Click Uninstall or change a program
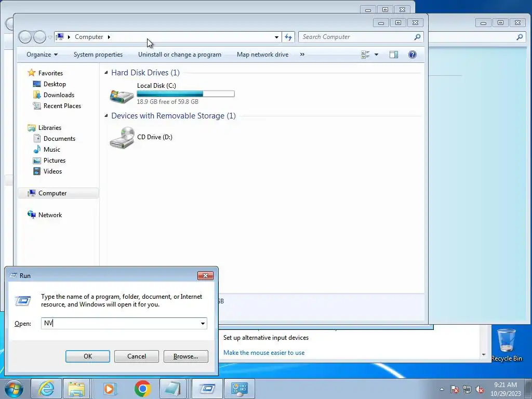 [179, 55]
